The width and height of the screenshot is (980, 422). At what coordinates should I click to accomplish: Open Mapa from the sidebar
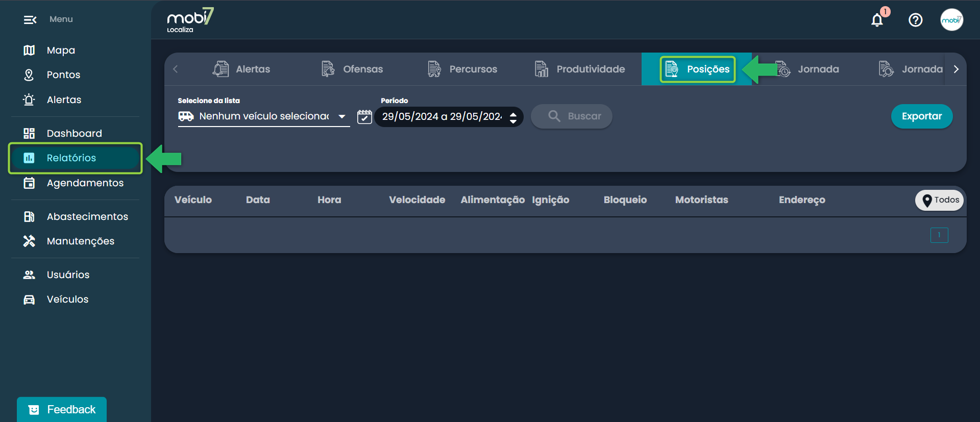61,50
